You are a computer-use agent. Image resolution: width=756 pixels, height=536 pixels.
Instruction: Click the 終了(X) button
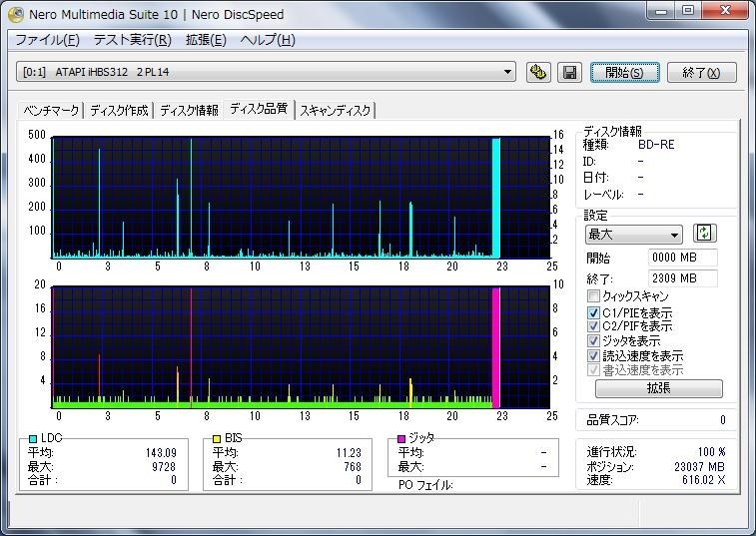click(x=701, y=73)
